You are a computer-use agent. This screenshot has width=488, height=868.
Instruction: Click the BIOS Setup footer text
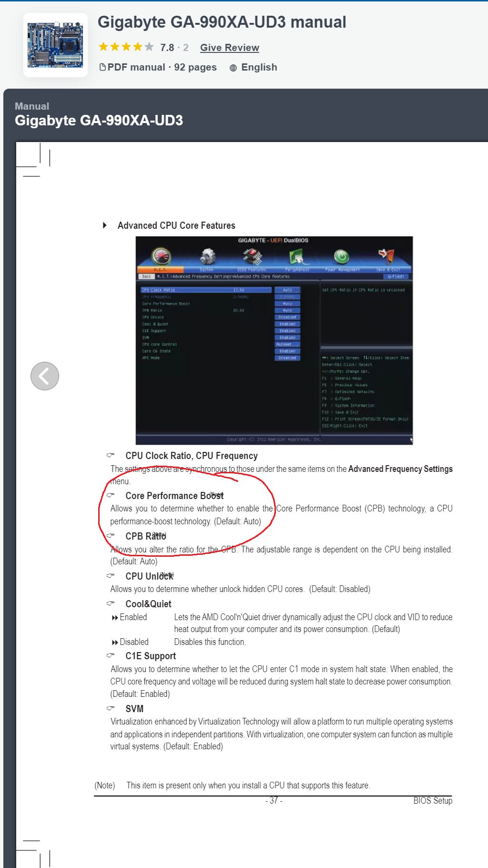[433, 801]
